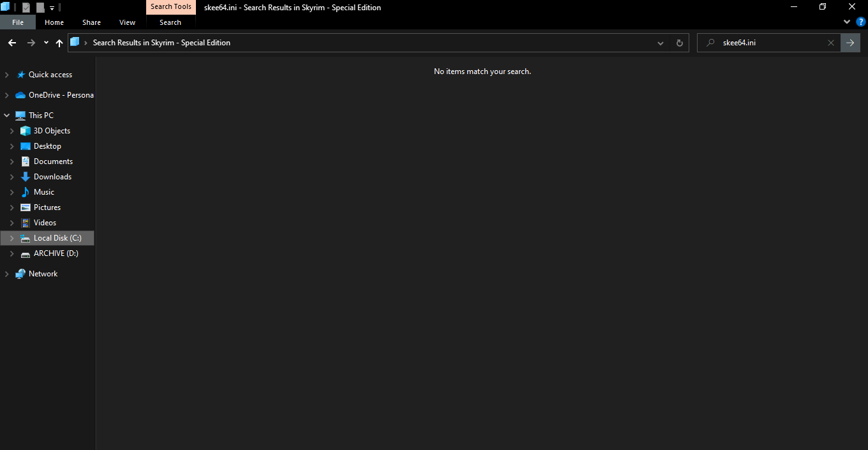The image size is (868, 450).
Task: Expand the ribbon with chevron
Action: click(847, 22)
